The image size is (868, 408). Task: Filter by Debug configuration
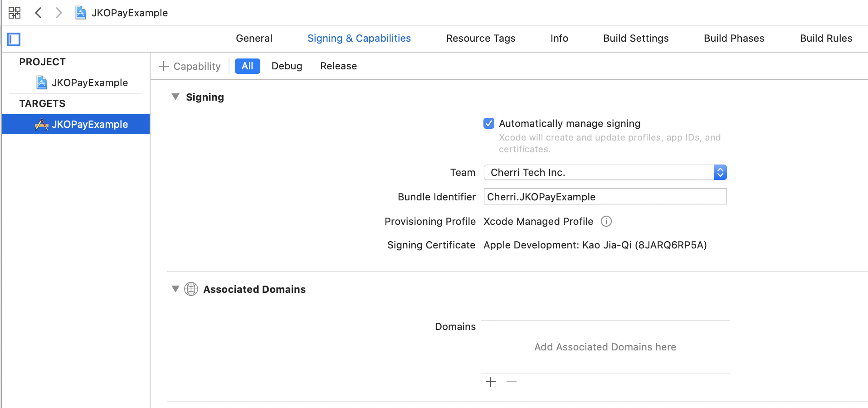[287, 66]
